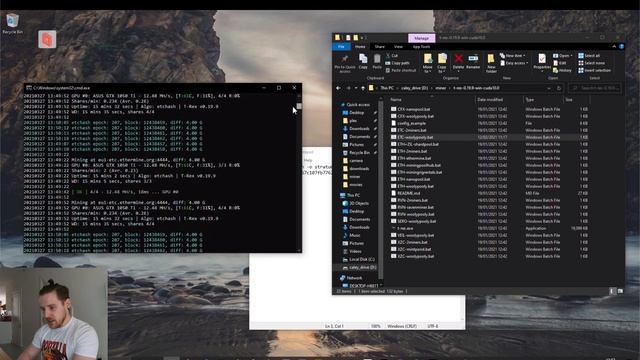This screenshot has width=640, height=360.
Task: Click the History command in the ribbon
Action: coord(562,70)
